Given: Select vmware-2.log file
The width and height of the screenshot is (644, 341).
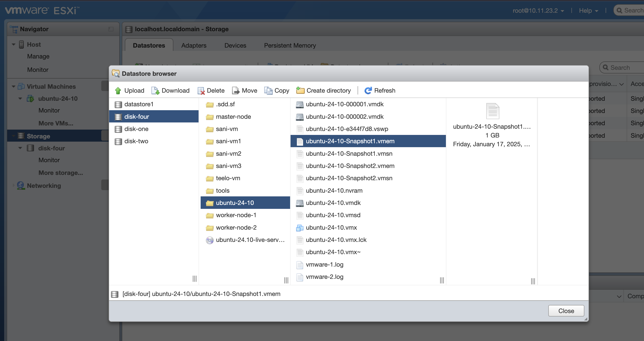Looking at the screenshot, I should [x=368, y=277].
